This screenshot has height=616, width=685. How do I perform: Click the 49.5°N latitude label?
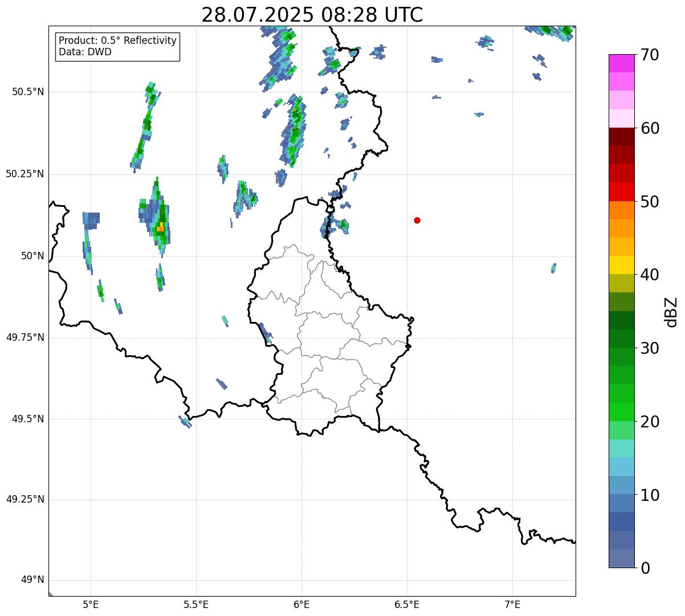click(28, 419)
